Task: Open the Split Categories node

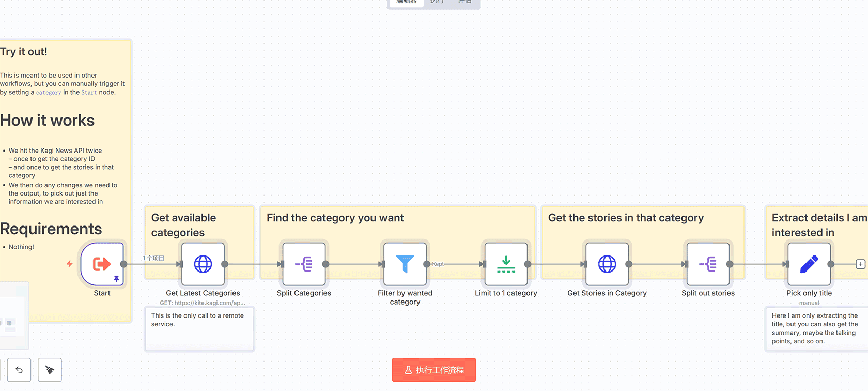Action: click(x=304, y=264)
